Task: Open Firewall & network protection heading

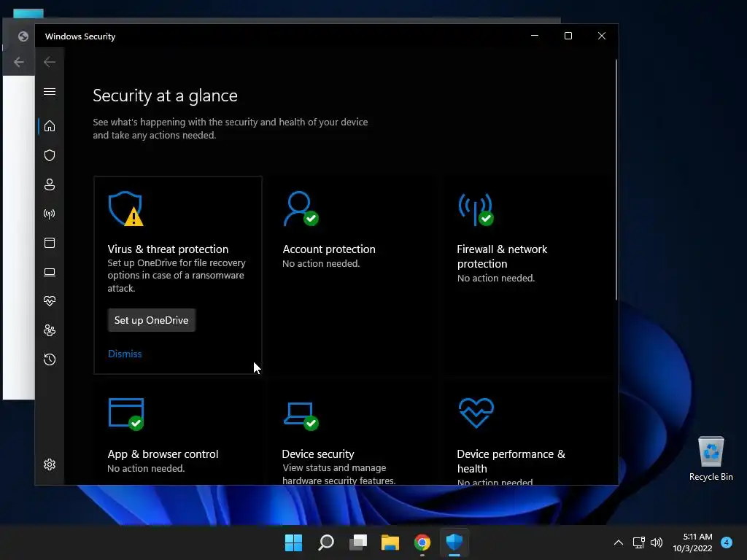Action: [x=502, y=256]
